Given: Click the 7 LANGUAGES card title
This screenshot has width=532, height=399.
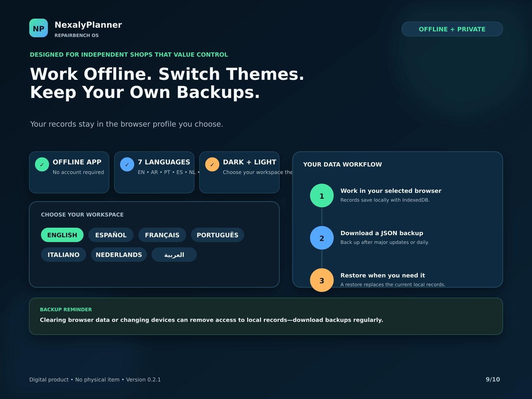Looking at the screenshot, I should (164, 162).
